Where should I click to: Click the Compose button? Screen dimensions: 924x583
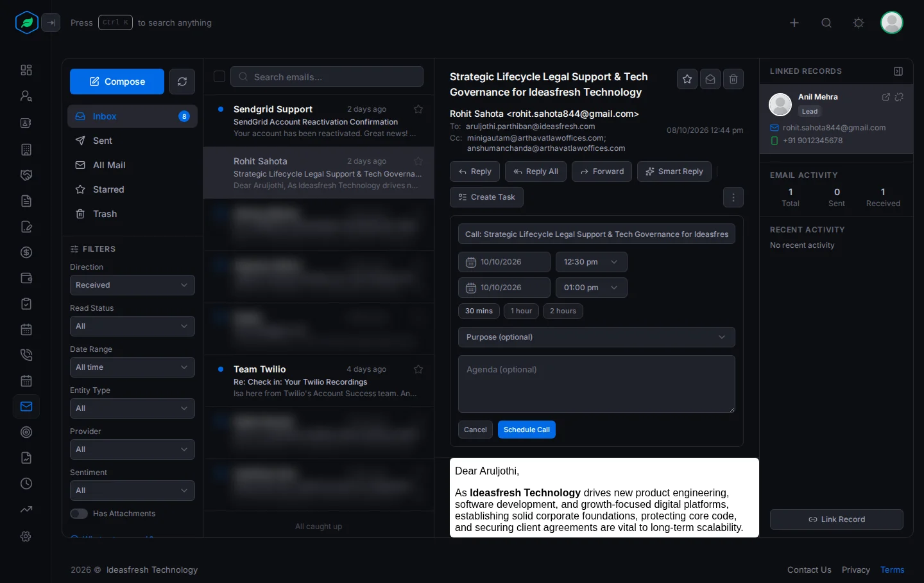pos(117,82)
